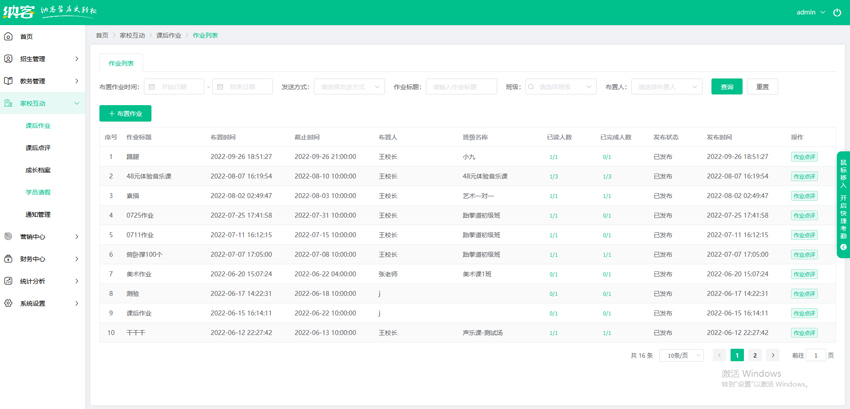Click 跆拳道初级班 in 0711作业 row

tap(481, 235)
